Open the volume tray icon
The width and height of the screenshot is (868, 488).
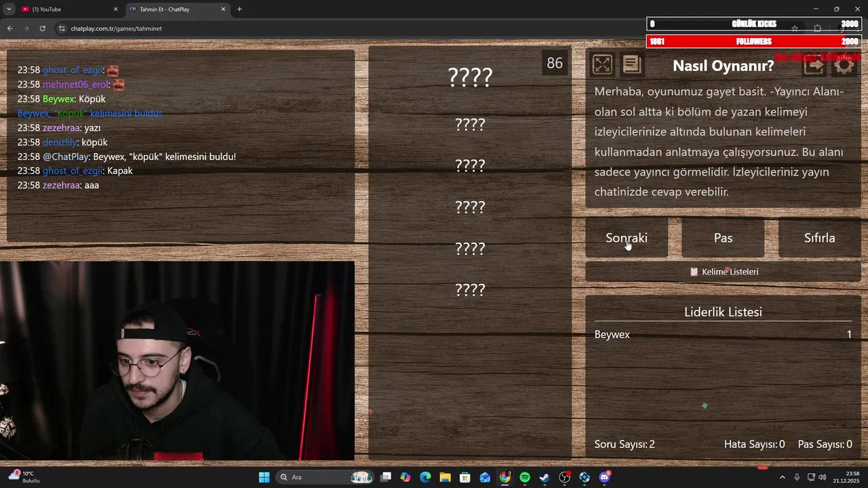pyautogui.click(x=823, y=477)
